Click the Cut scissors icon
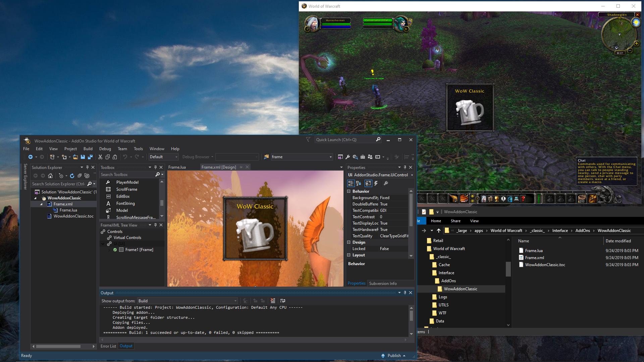Viewport: 644px width, 362px height. coord(100,157)
